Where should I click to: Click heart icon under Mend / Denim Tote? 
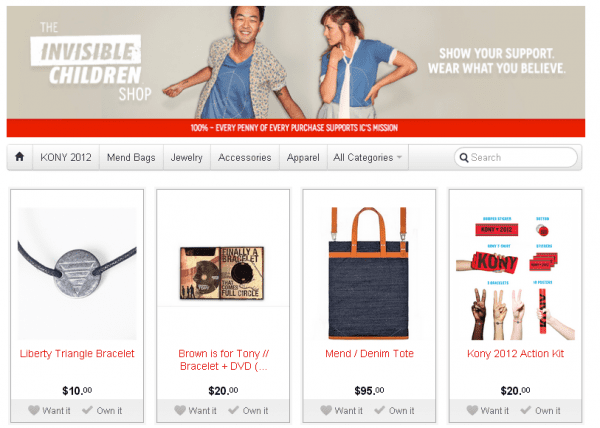(326, 410)
